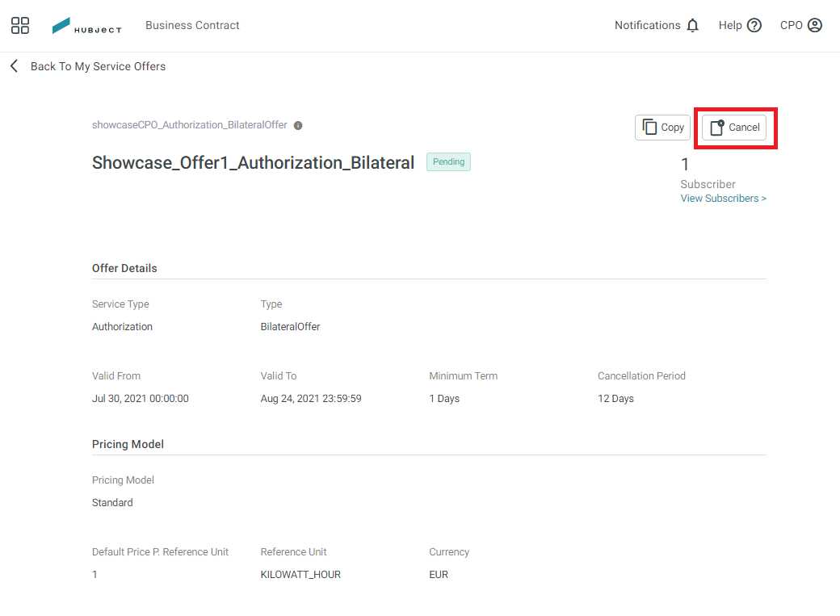Open the Help question mark icon
The width and height of the screenshot is (840, 616).
[754, 25]
